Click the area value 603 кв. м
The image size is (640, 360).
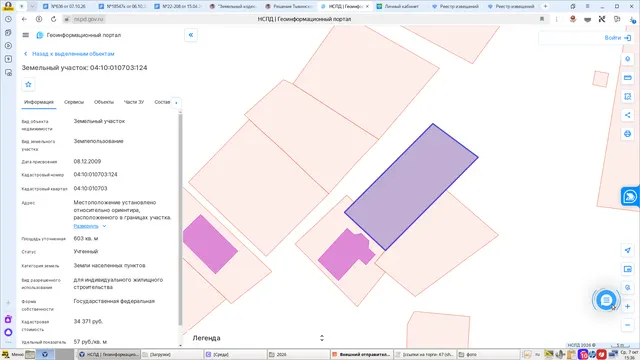point(86,238)
